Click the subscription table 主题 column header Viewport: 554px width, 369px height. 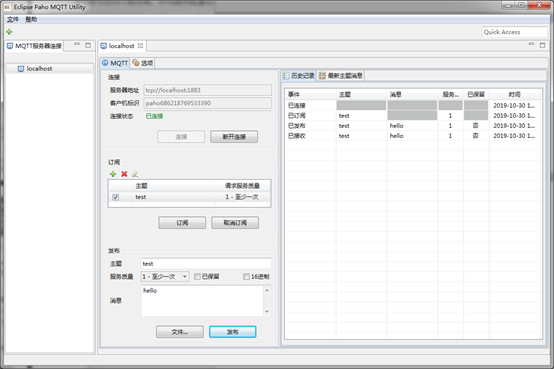pos(173,186)
